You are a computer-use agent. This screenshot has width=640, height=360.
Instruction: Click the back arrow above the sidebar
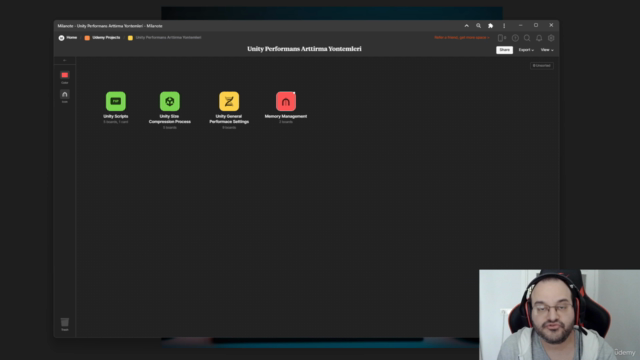point(64,60)
